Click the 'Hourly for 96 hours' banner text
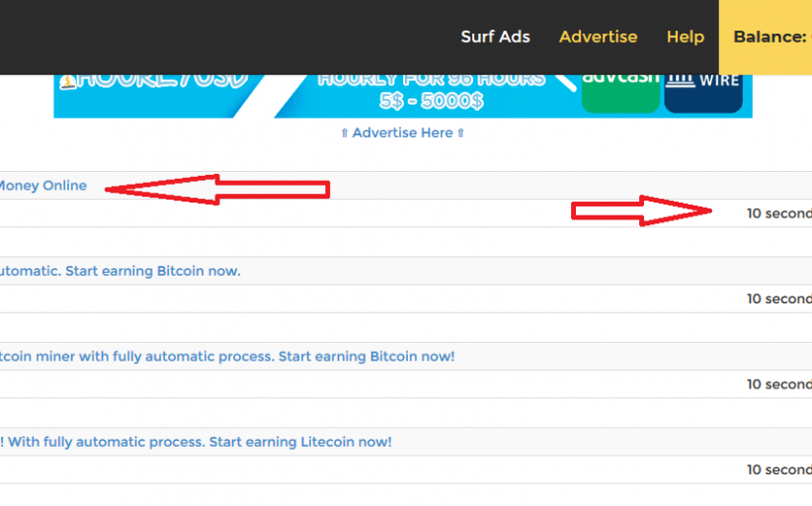Image resolution: width=812 pixels, height=506 pixels. pos(431,79)
